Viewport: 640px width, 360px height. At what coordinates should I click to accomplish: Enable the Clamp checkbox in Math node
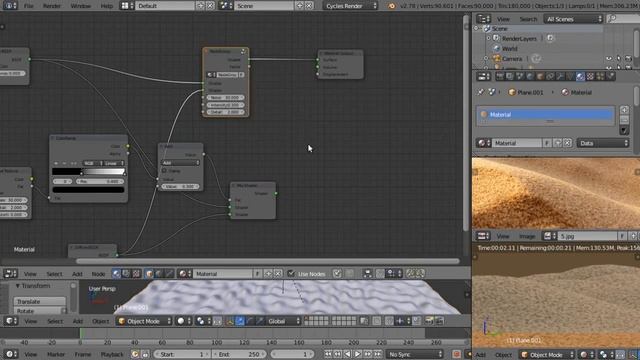click(x=164, y=171)
